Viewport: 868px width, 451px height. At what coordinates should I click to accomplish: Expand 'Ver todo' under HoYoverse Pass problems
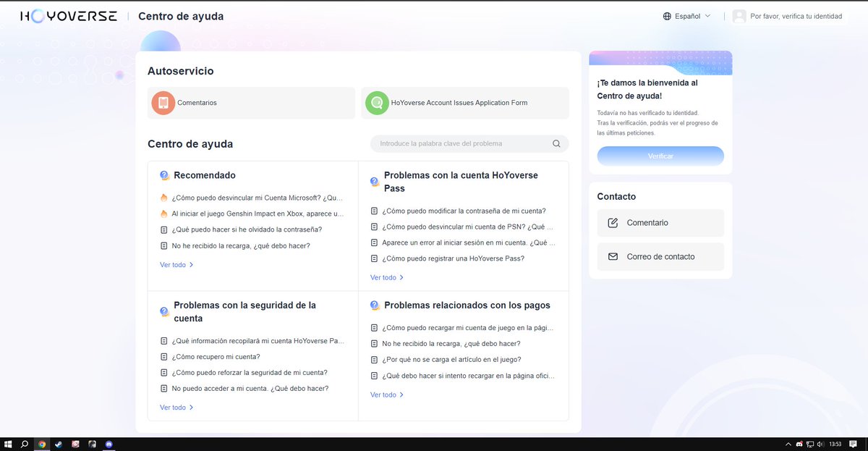387,278
